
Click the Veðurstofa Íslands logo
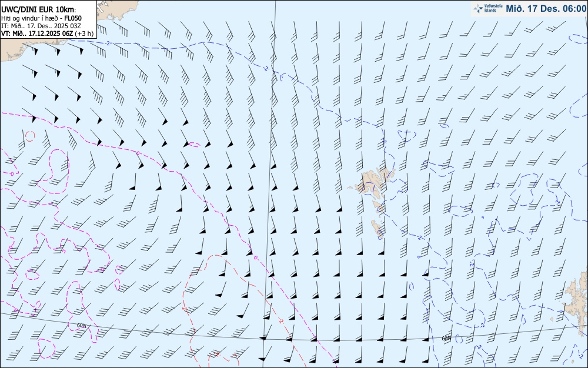click(x=488, y=8)
